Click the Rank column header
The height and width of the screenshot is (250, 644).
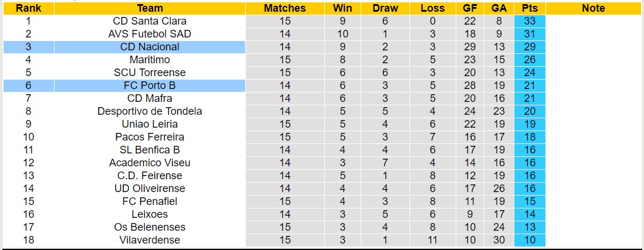click(28, 8)
